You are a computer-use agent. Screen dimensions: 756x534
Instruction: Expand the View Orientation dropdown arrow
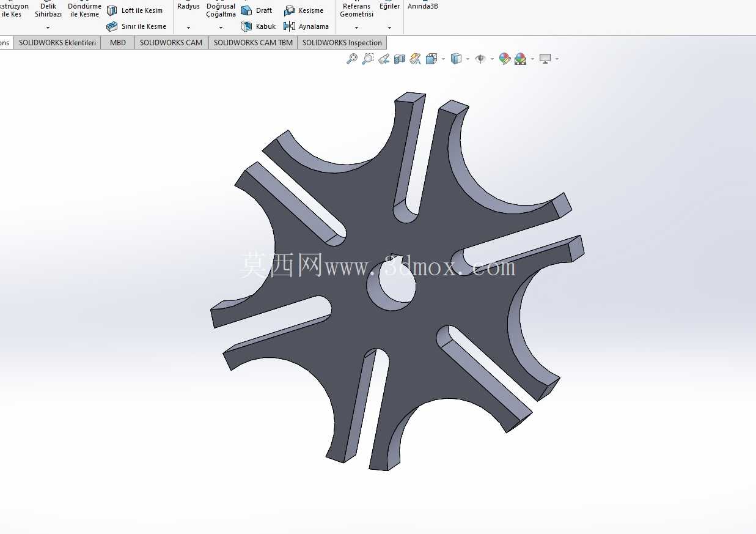[x=442, y=59]
